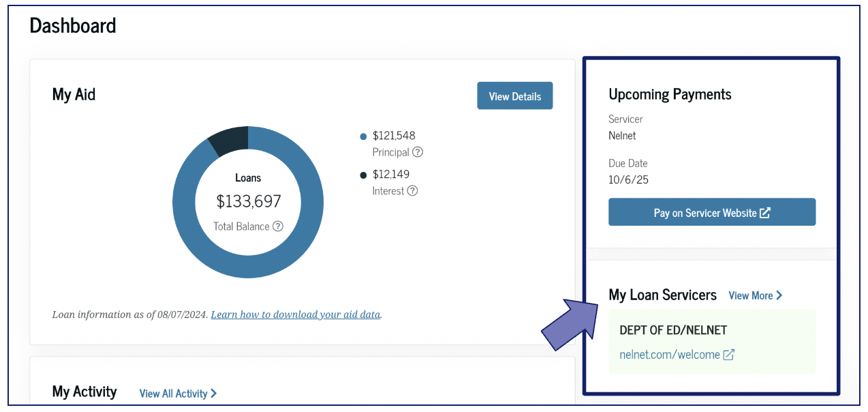Screen dimensions: 868x412
Task: Click the Nelnet servicer name under Upcoming Payments
Action: tap(622, 136)
